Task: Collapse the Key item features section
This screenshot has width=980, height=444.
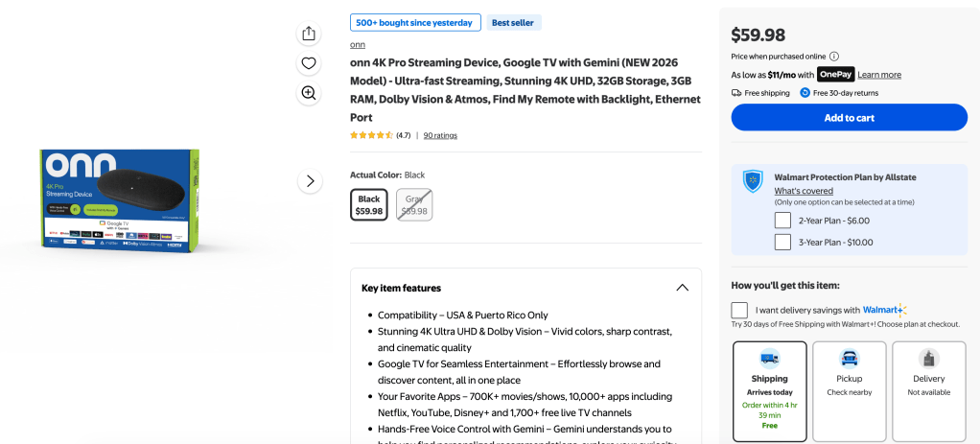Action: pos(683,288)
